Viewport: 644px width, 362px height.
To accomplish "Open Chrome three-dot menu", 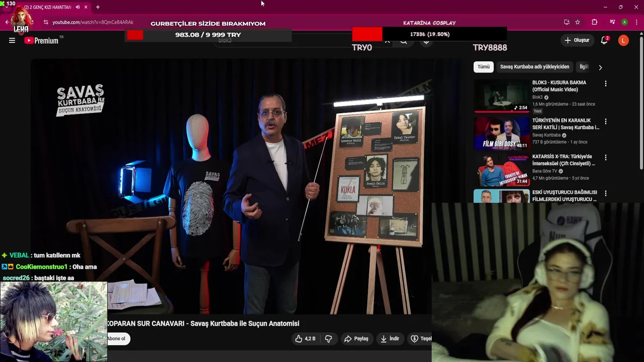I will coord(637,22).
